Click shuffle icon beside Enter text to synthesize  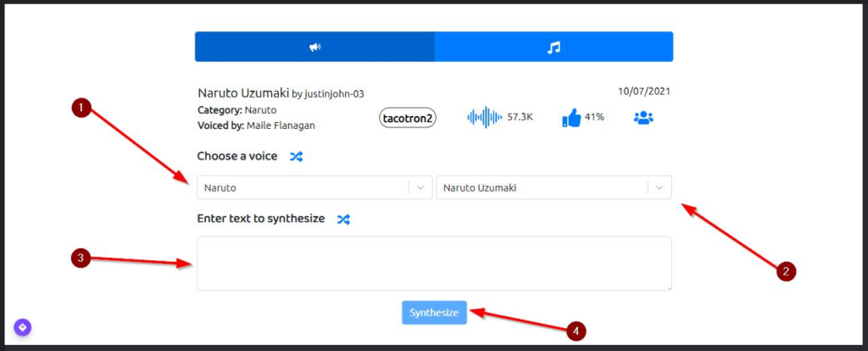click(343, 219)
